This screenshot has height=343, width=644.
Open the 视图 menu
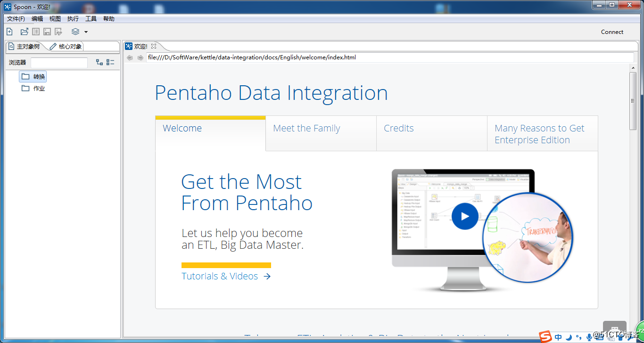55,19
